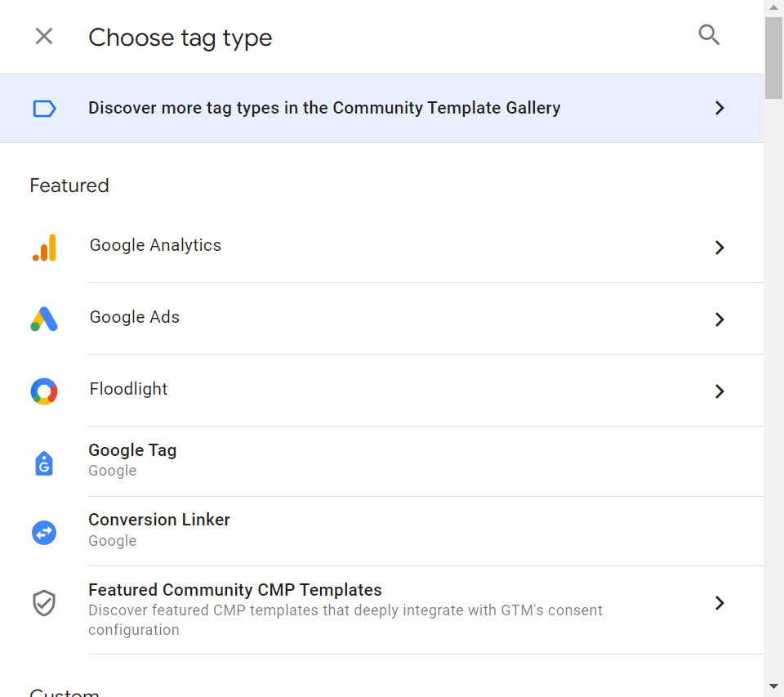Image resolution: width=784 pixels, height=697 pixels.
Task: Open CMP Templates using the right chevron
Action: pyautogui.click(x=719, y=603)
